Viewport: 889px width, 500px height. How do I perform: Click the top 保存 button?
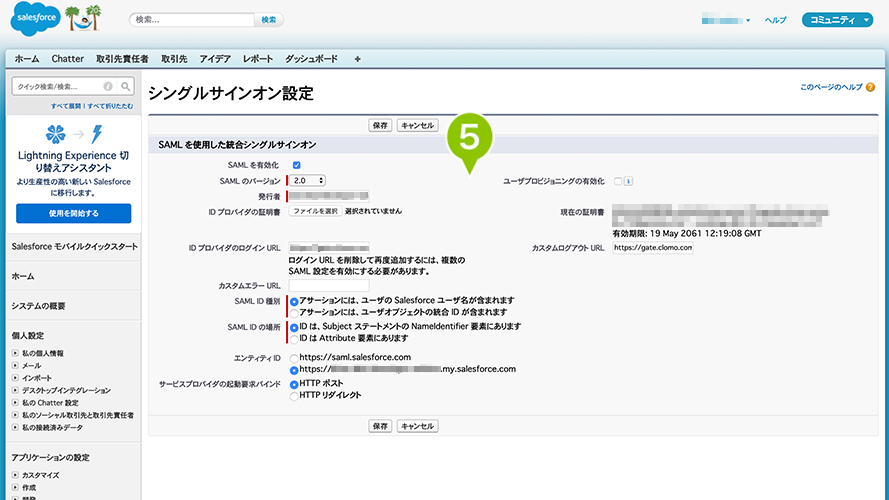380,125
